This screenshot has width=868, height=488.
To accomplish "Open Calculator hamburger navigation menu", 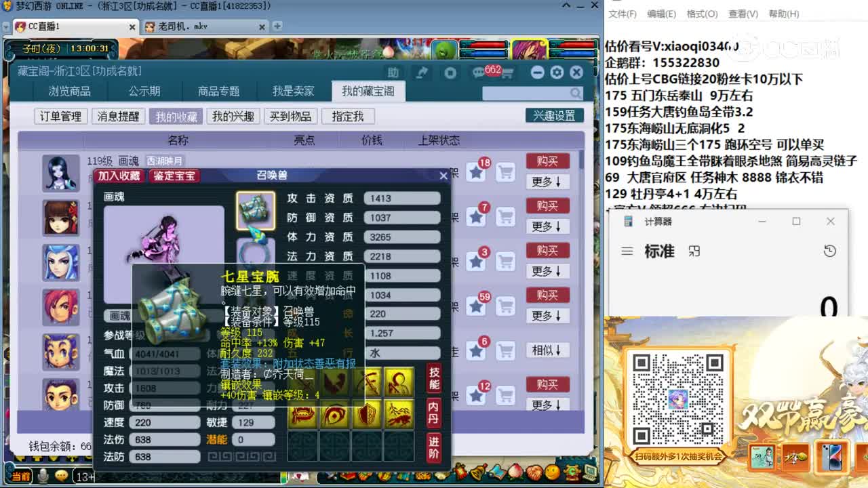I will tap(627, 251).
